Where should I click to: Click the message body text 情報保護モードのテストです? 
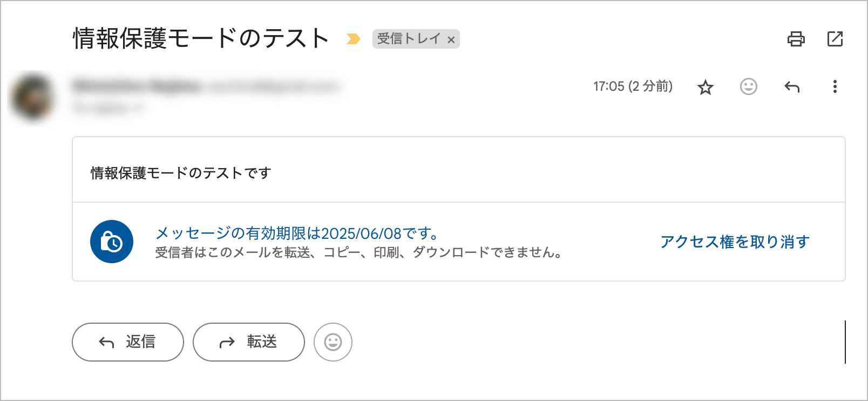(x=181, y=173)
